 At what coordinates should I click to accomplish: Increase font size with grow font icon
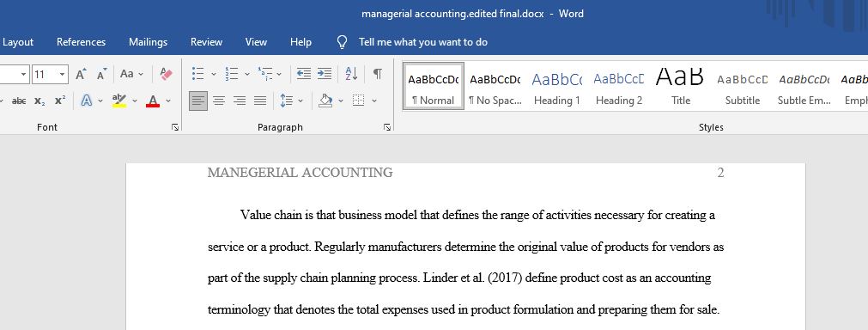81,74
